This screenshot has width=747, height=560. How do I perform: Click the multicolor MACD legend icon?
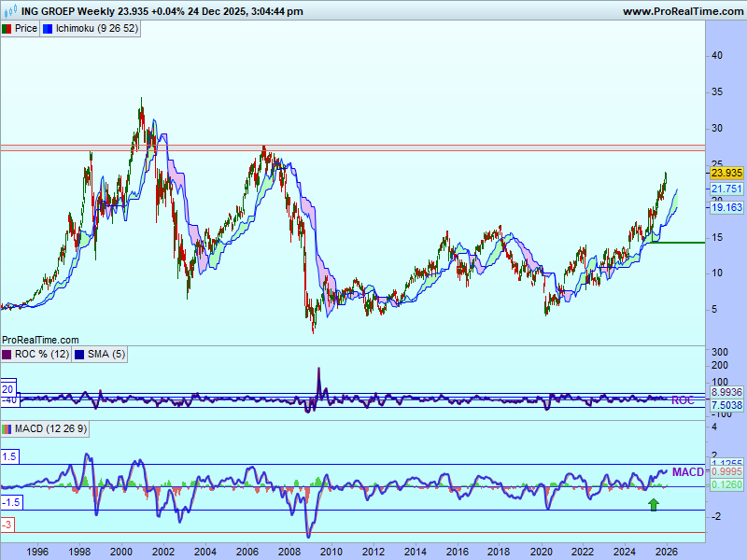[x=7, y=428]
